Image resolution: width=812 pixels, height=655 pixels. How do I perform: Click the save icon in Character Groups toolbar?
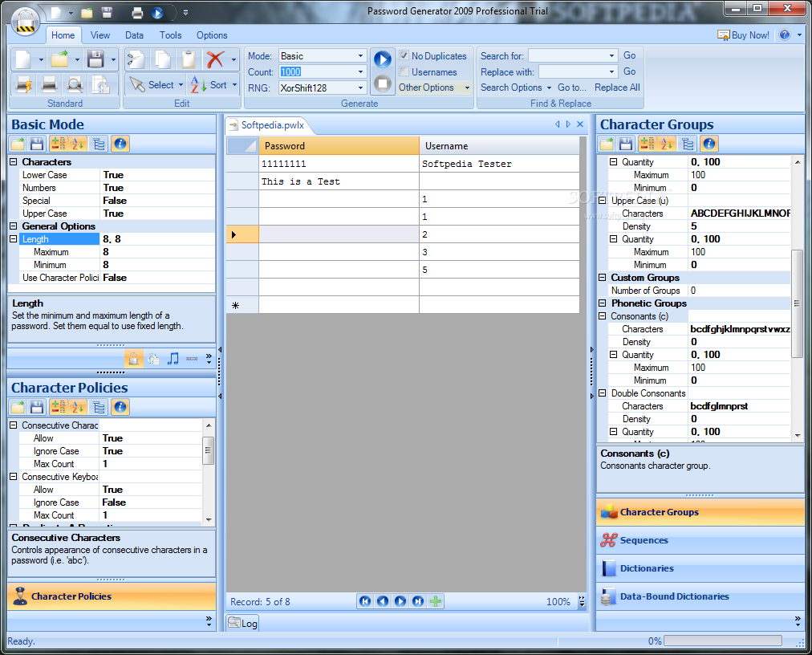point(626,144)
